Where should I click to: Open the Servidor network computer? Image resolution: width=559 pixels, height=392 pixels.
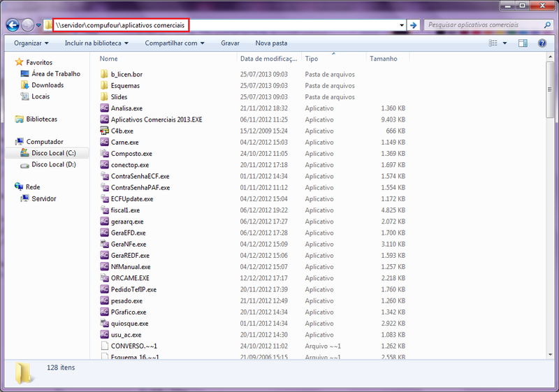tap(43, 198)
